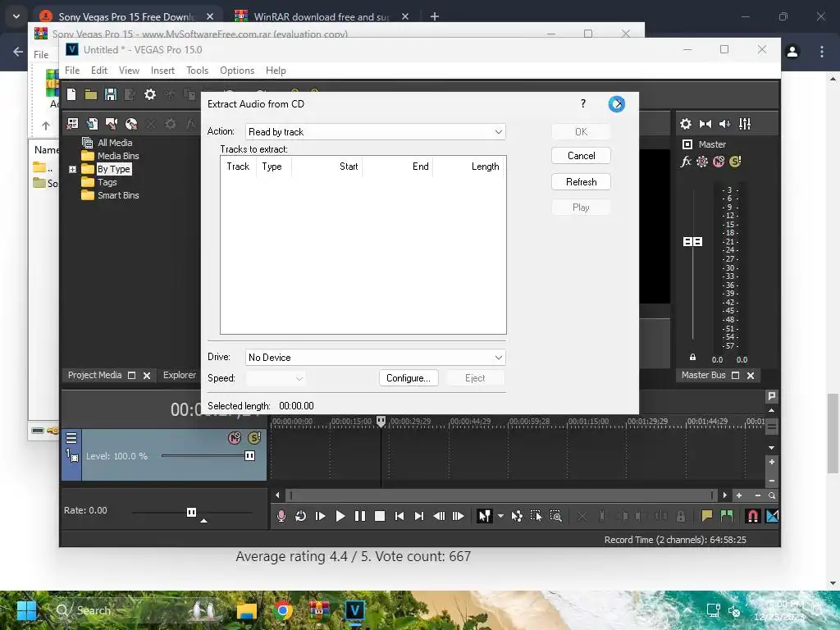This screenshot has height=630, width=840.
Task: Click the Pause button in transport
Action: click(x=360, y=516)
